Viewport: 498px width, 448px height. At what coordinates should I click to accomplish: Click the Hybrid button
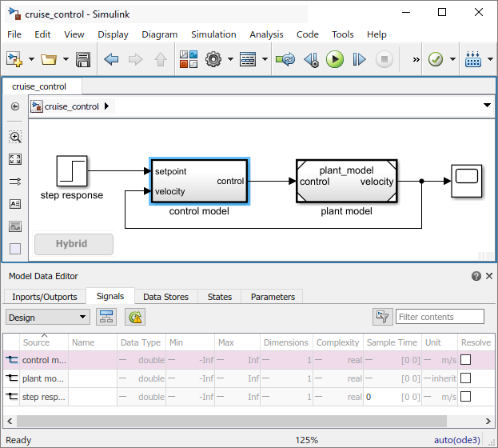click(x=73, y=244)
